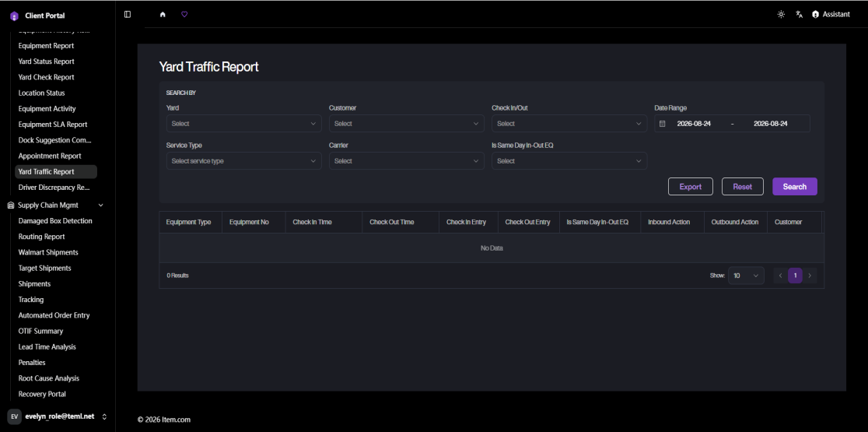
Task: Change the Show page size dropdown
Action: point(746,276)
